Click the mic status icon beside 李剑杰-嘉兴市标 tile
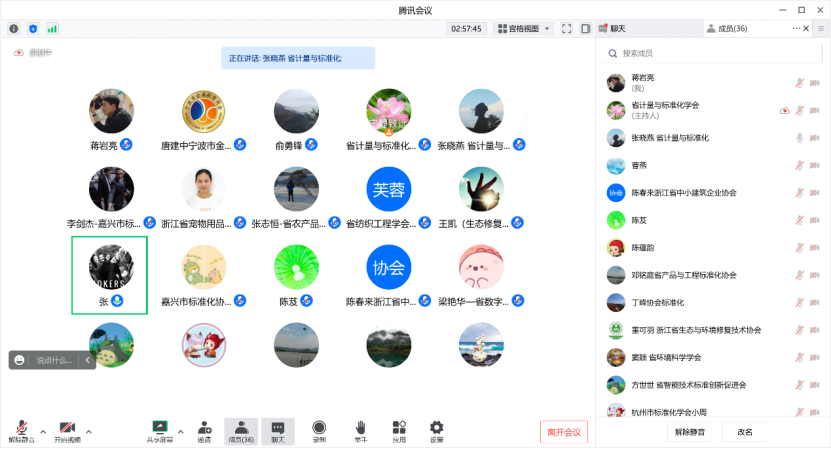831x449 pixels. (x=149, y=223)
